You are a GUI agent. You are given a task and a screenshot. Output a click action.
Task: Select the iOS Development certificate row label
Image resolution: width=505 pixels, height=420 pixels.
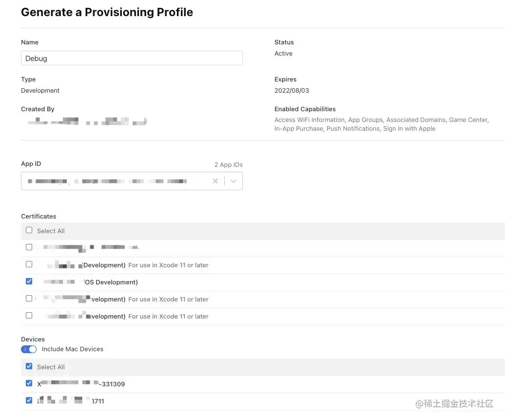pyautogui.click(x=91, y=282)
